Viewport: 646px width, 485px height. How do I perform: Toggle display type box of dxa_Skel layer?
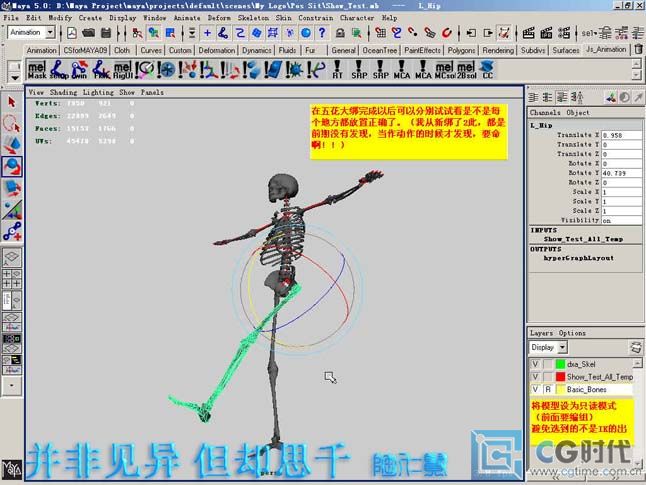(548, 364)
